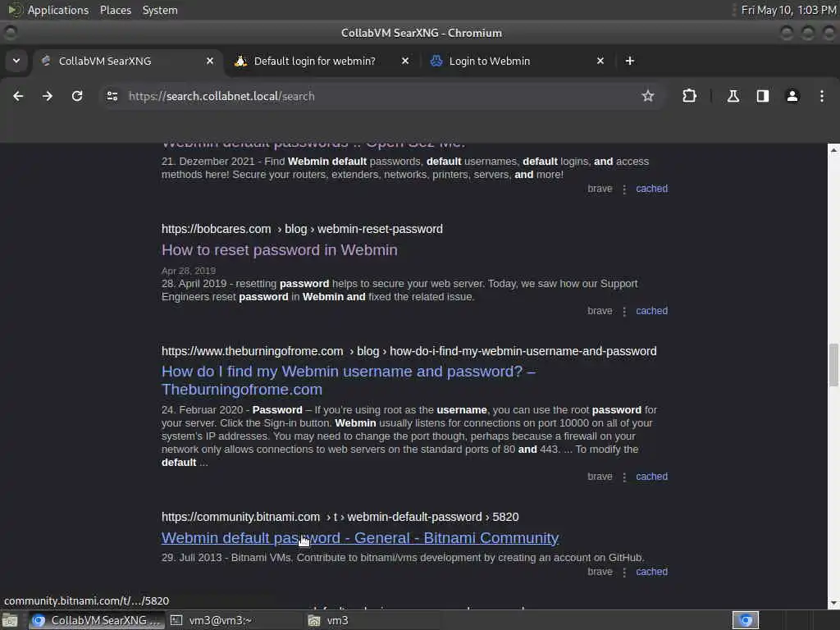Open options dots for bobcares result
Viewport: 840px width, 630px height.
(x=624, y=311)
